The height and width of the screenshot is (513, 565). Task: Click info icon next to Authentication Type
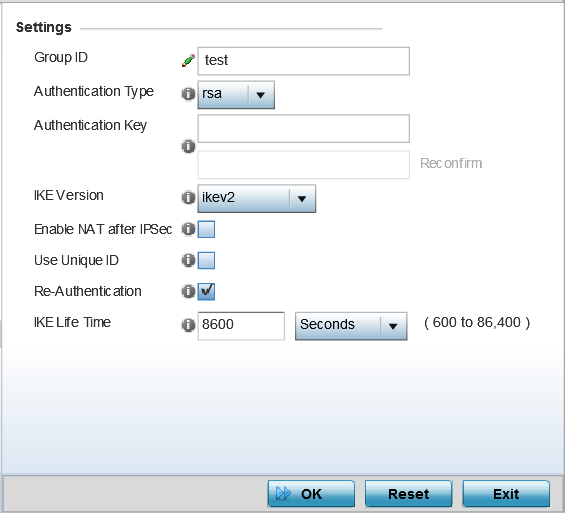188,94
